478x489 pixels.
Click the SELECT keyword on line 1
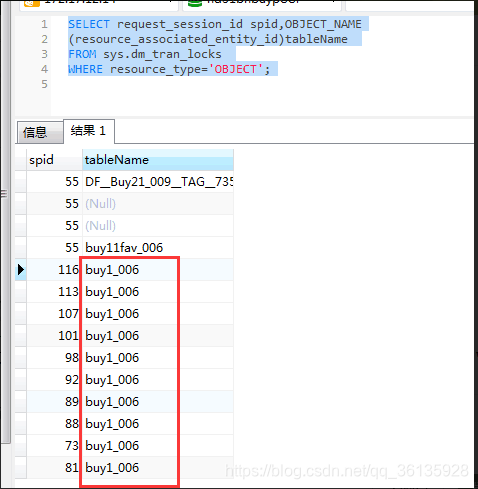(89, 24)
